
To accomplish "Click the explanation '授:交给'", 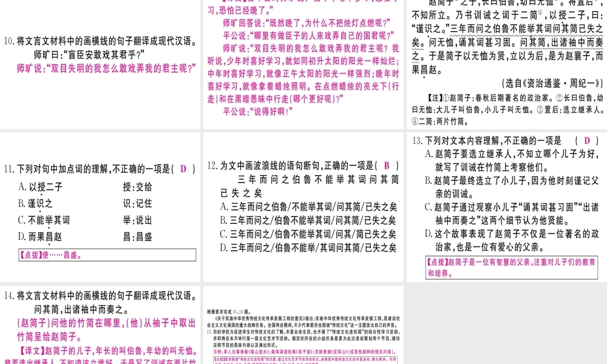I will (x=137, y=187).
